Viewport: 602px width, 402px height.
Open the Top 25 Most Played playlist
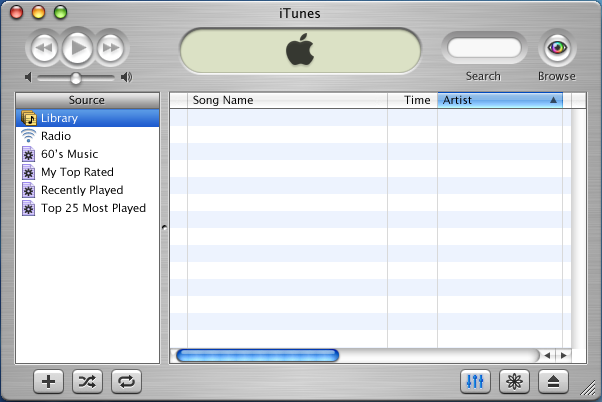point(93,208)
